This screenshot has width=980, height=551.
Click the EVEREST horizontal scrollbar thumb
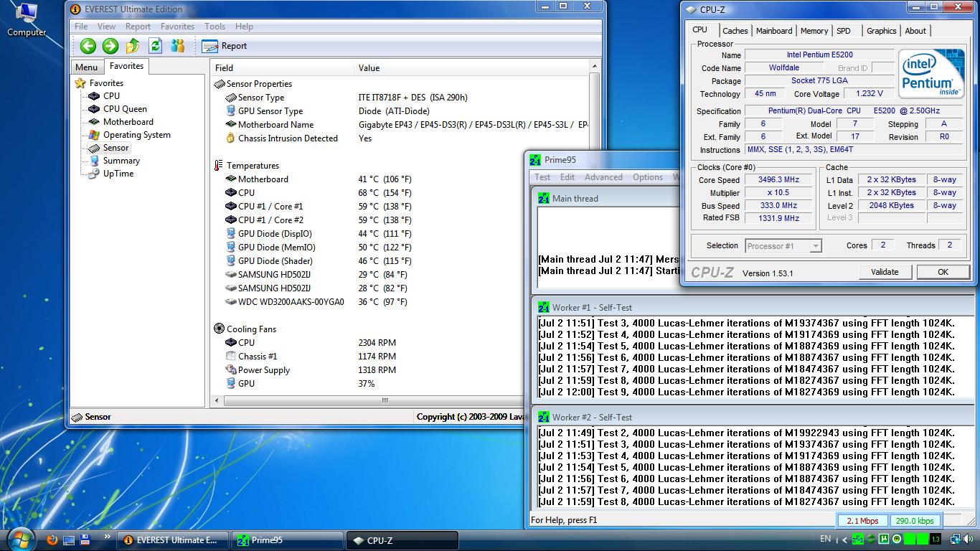pos(385,400)
